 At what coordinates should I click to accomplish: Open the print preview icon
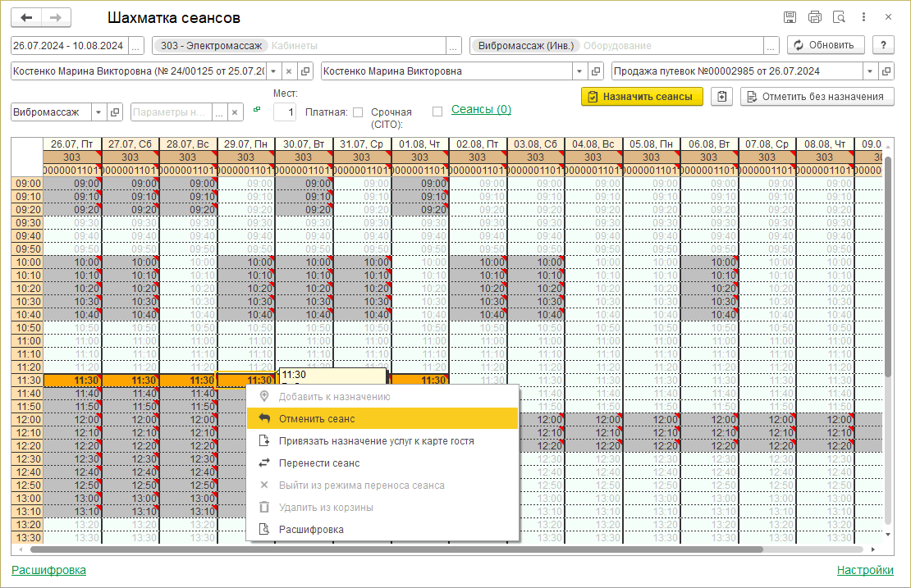[839, 17]
